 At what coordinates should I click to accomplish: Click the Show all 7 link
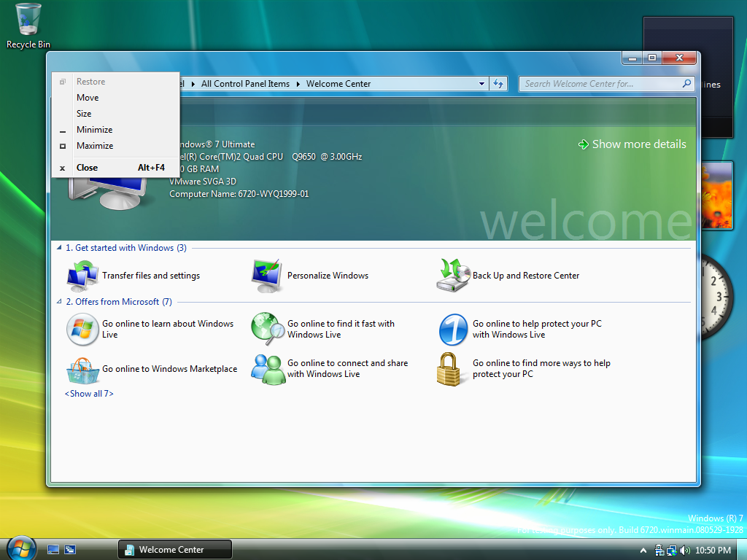[x=89, y=394]
